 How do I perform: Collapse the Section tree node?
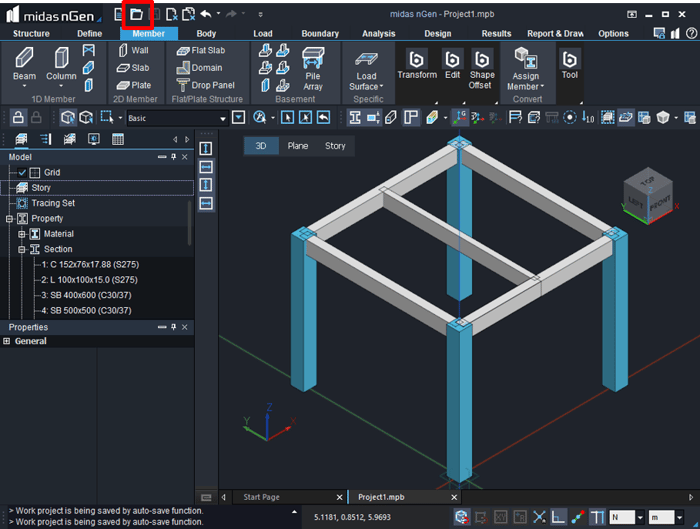coord(21,249)
